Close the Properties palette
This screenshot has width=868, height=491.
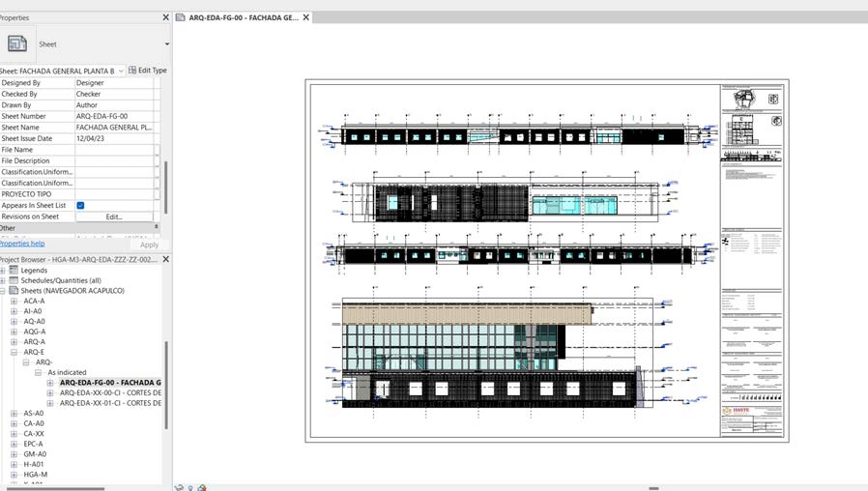point(165,17)
